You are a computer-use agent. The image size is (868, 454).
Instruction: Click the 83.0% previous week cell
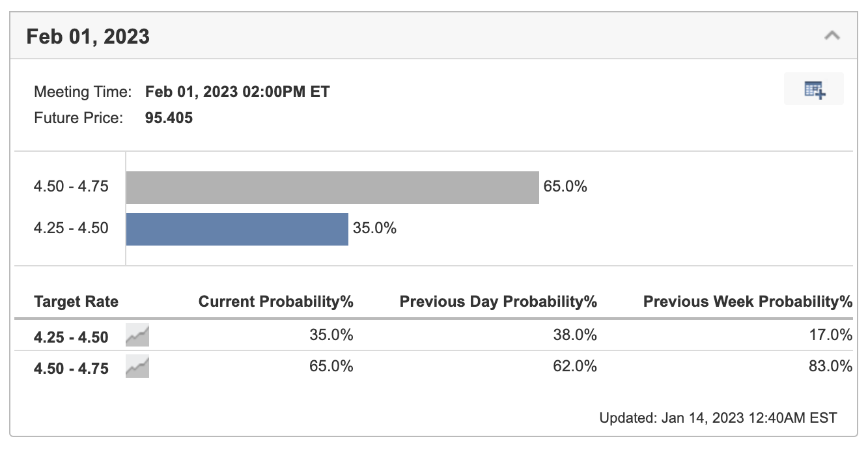pyautogui.click(x=835, y=367)
